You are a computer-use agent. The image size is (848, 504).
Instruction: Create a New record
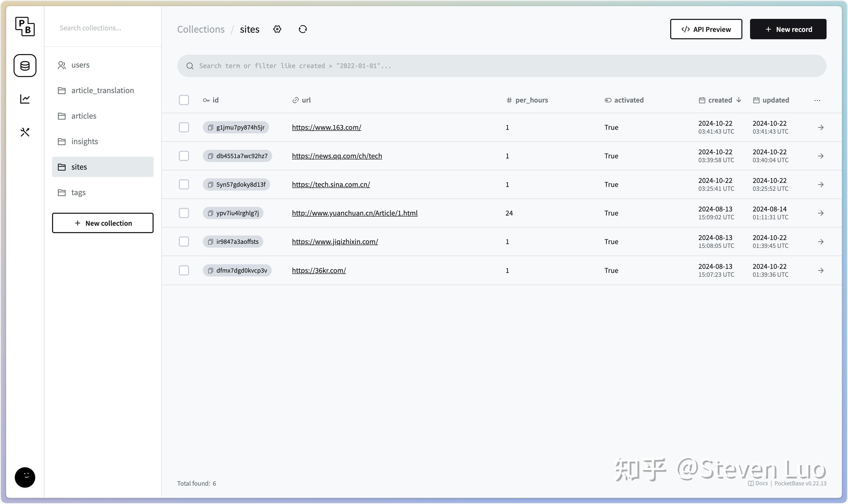[788, 29]
